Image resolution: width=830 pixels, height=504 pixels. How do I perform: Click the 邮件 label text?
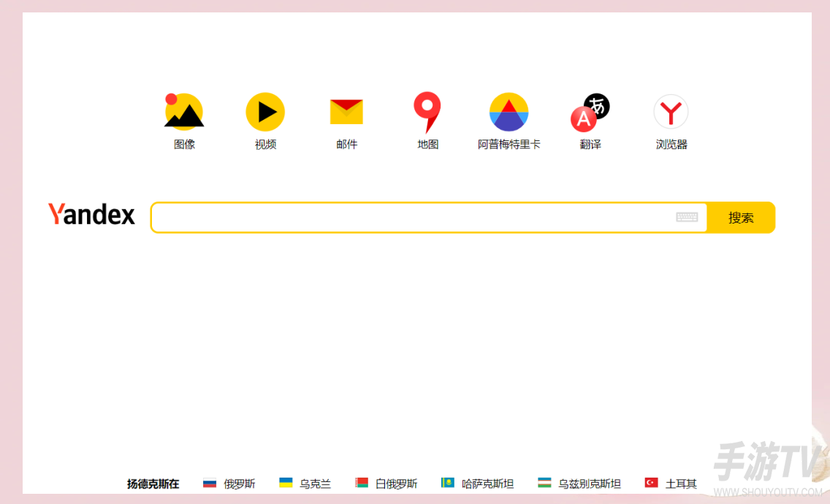tap(347, 145)
